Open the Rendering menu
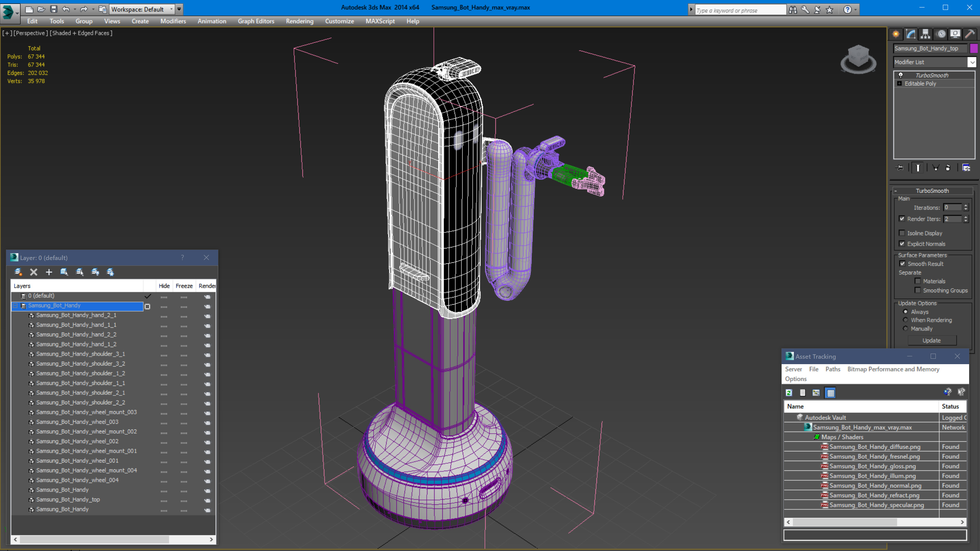The width and height of the screenshot is (980, 551). click(x=299, y=21)
